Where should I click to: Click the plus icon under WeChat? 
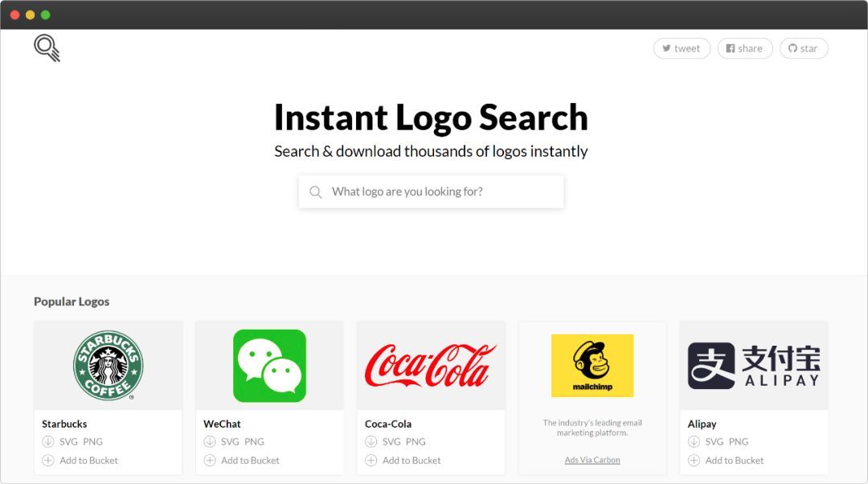(x=209, y=460)
